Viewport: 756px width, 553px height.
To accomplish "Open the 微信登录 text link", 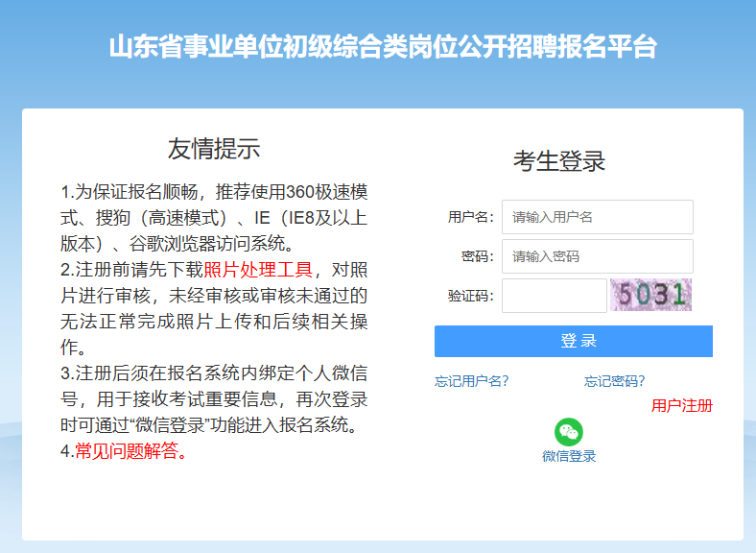I will 569,456.
